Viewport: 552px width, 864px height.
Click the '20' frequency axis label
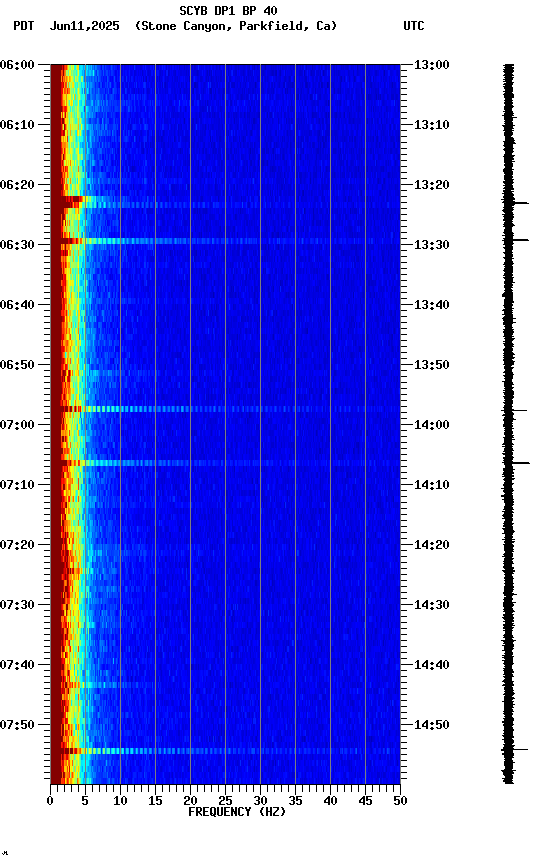pyautogui.click(x=190, y=801)
